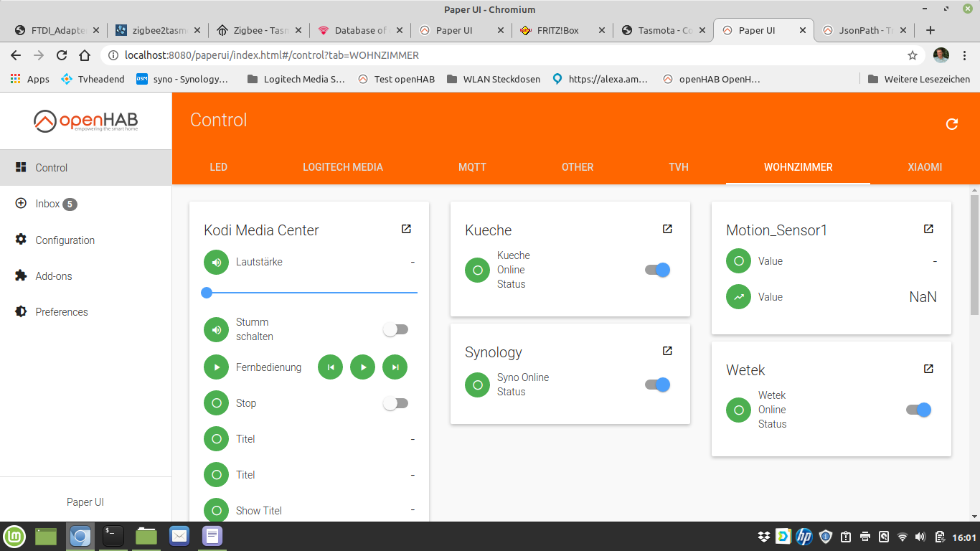Toggle the Stumm schalten switch
Image resolution: width=980 pixels, height=551 pixels.
[395, 329]
